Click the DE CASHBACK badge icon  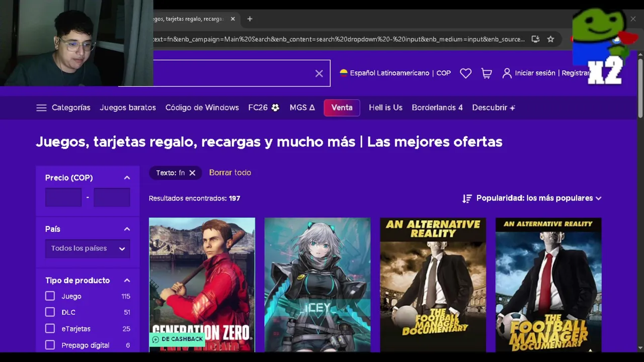[155, 339]
